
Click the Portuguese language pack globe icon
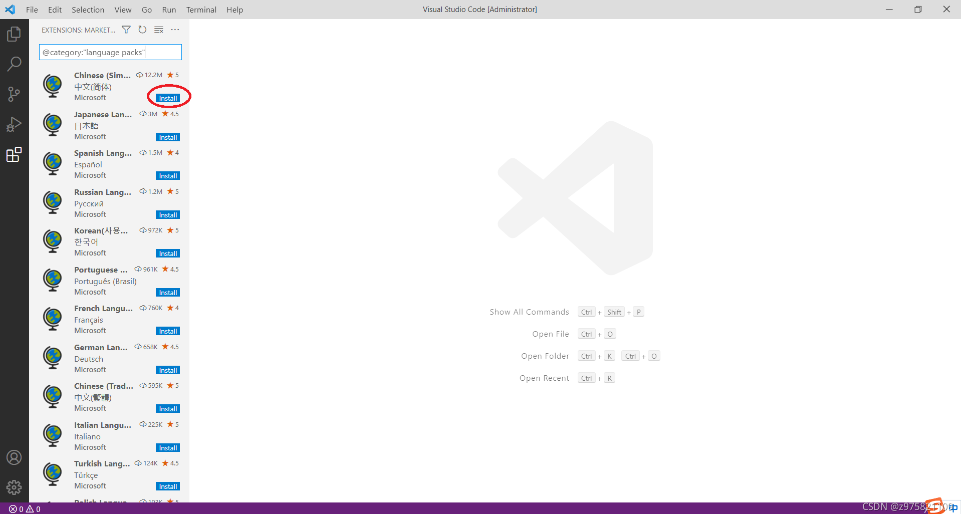point(53,280)
